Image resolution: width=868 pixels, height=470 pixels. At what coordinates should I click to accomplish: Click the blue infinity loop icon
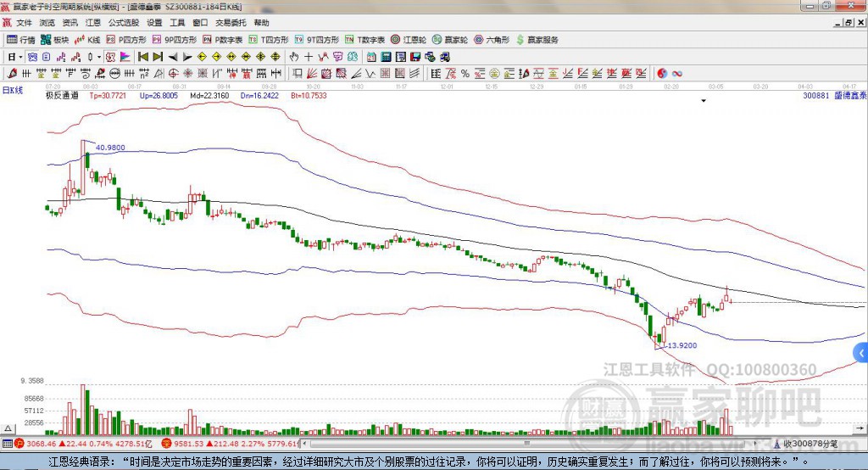click(677, 73)
